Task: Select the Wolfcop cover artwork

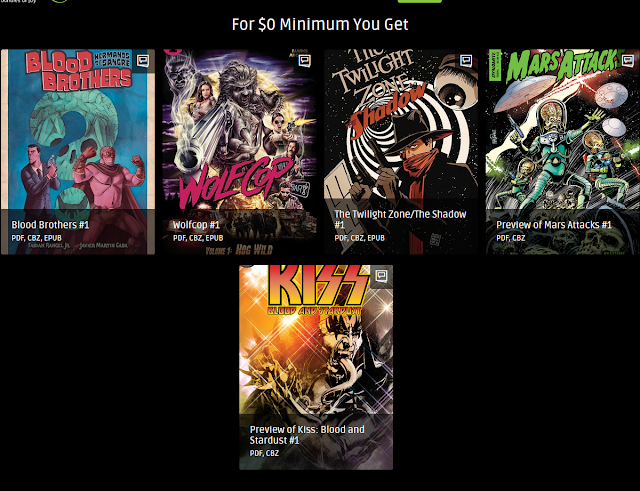Action: (x=240, y=152)
